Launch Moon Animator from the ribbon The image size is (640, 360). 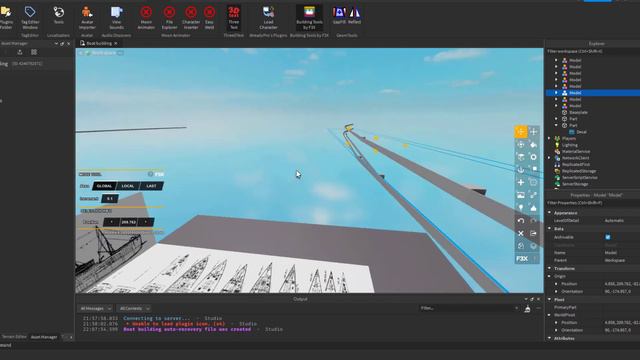[x=146, y=18]
